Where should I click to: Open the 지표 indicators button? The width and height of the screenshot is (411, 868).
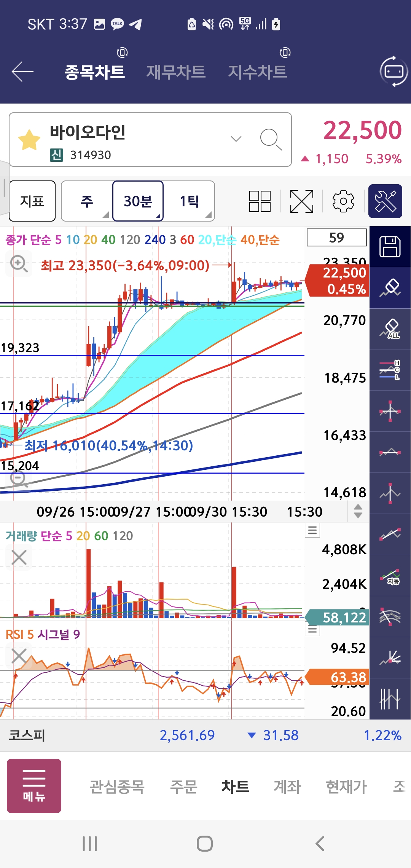click(x=32, y=201)
